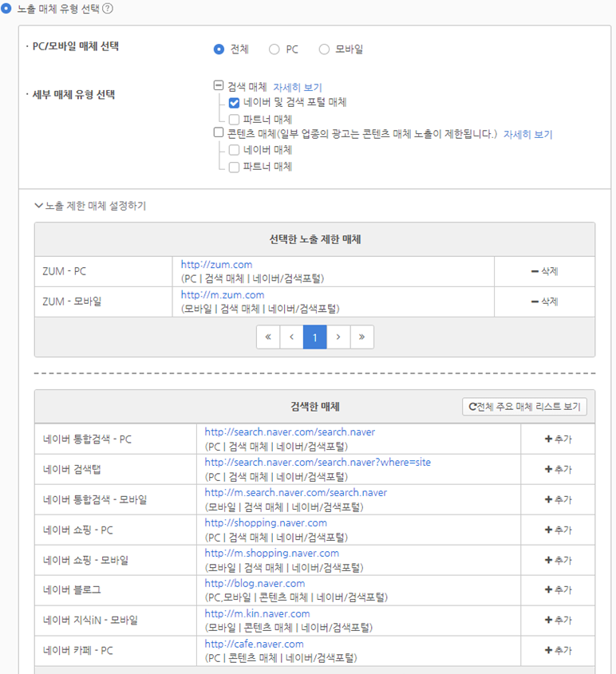Go to the next pagination page
The height and width of the screenshot is (674, 616).
pos(338,337)
